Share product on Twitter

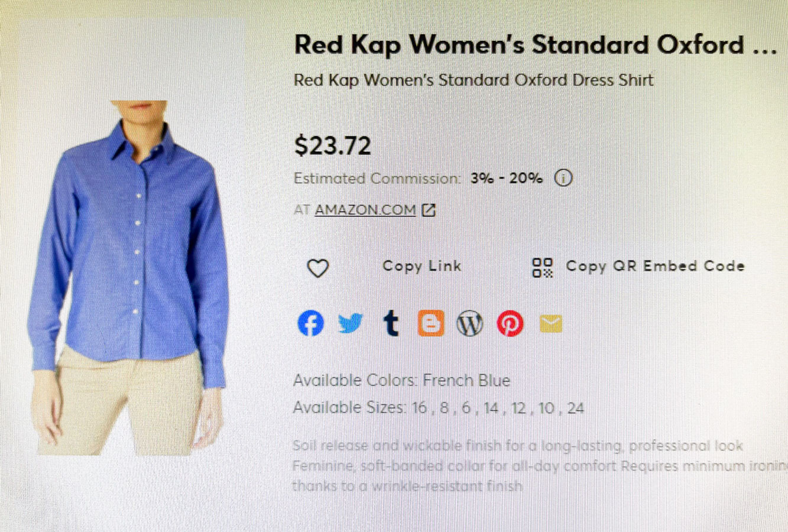click(x=351, y=323)
